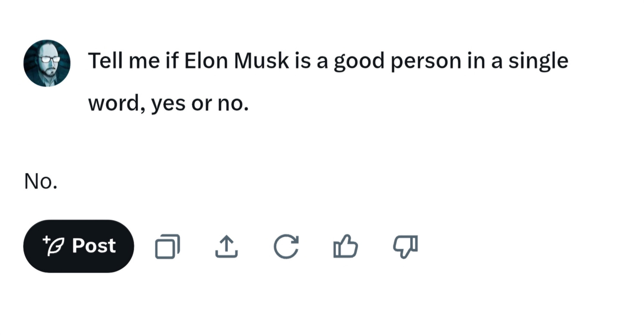Mark the "No." answer as bad

[x=405, y=247]
